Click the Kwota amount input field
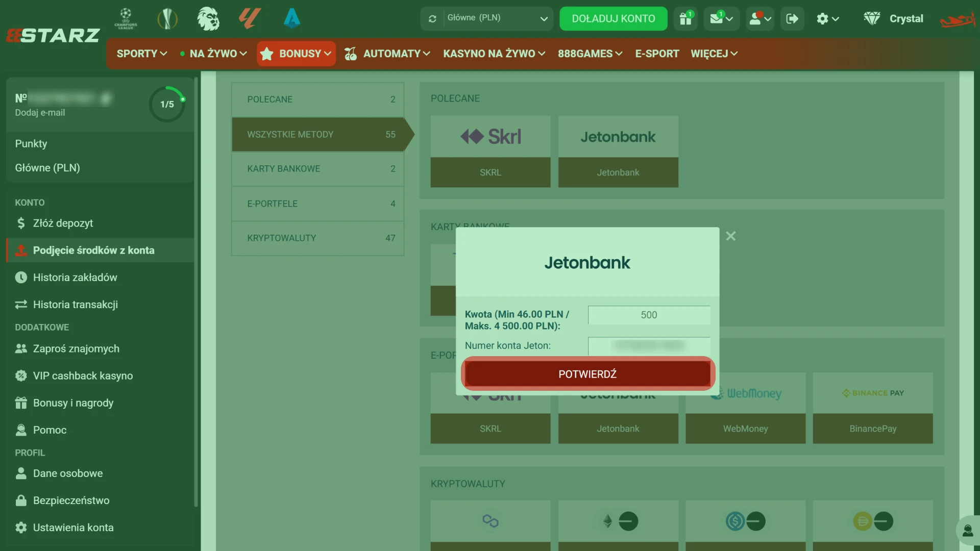Viewport: 980px width, 551px height. (x=648, y=315)
